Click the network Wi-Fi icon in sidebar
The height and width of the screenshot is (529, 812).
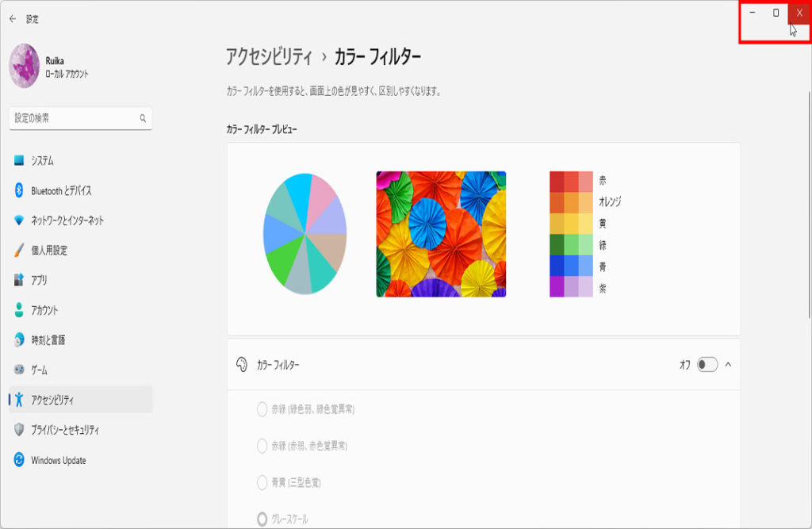click(x=20, y=220)
